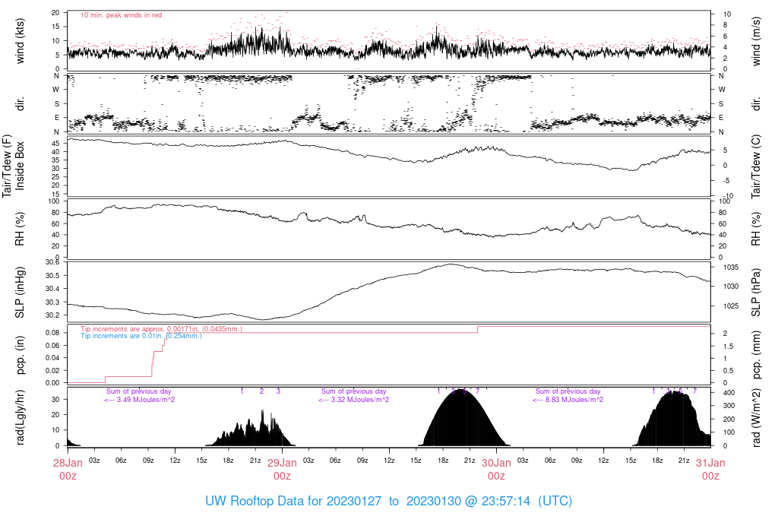
Task: Select the '12z' tick right after 28Jan 00z
Action: (175, 461)
